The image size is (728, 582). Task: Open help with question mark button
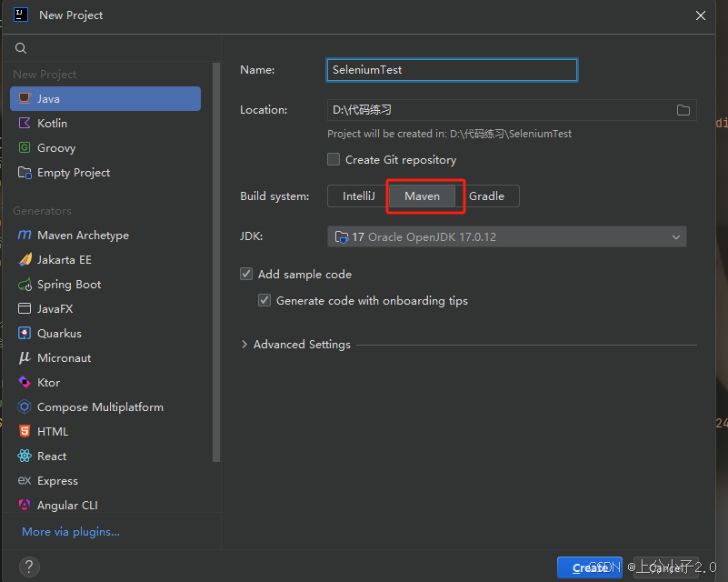point(29,567)
